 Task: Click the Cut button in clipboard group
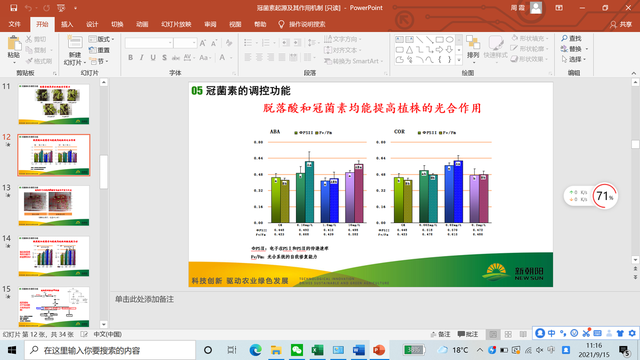pyautogui.click(x=36, y=39)
